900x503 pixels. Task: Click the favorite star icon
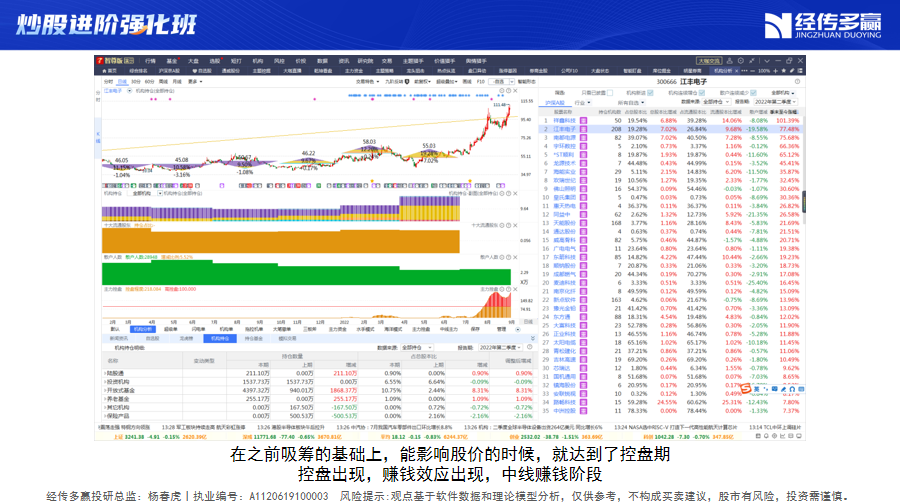pyautogui.click(x=783, y=71)
